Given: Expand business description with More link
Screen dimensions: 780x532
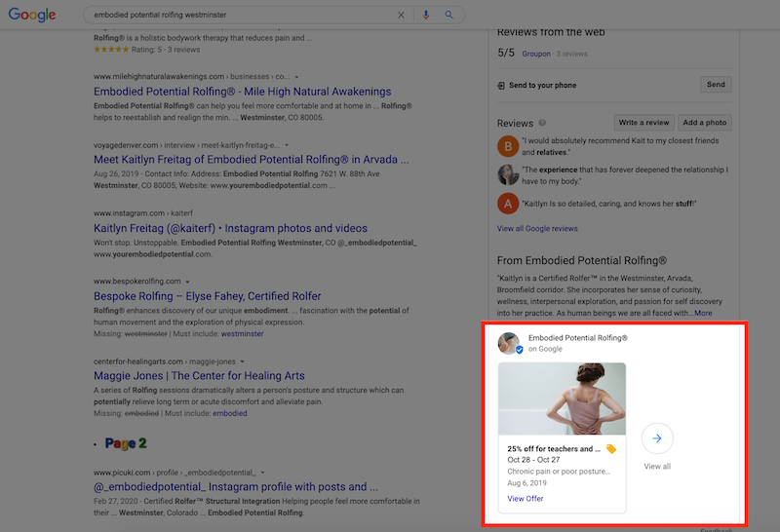Looking at the screenshot, I should pos(703,313).
